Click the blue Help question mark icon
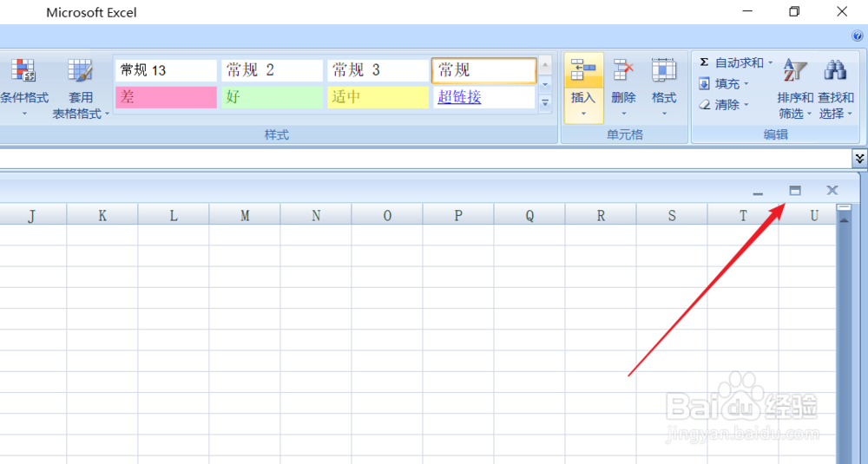This screenshot has width=868, height=464. click(857, 36)
